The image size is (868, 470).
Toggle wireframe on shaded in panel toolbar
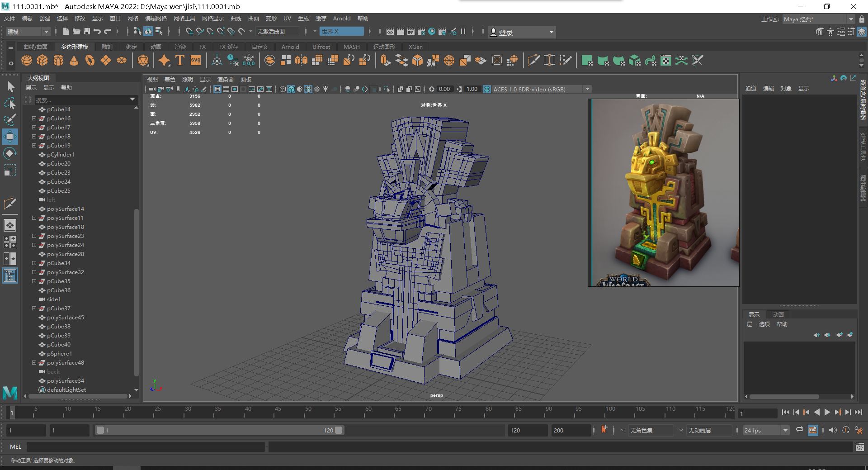coord(308,89)
